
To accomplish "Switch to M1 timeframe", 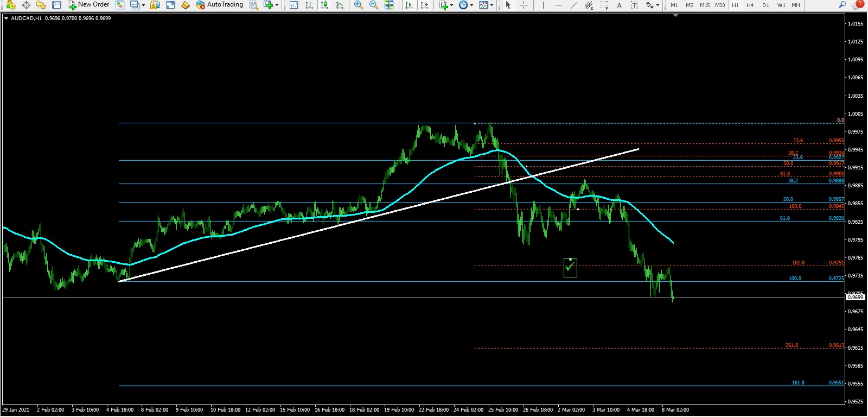I will click(674, 5).
